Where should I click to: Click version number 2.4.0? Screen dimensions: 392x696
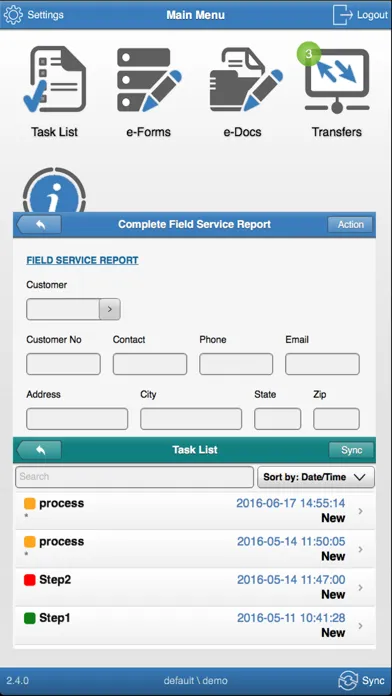18,681
